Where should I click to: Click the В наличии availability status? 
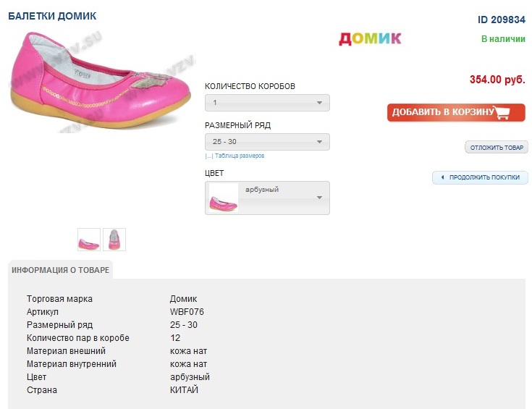pyautogui.click(x=503, y=39)
